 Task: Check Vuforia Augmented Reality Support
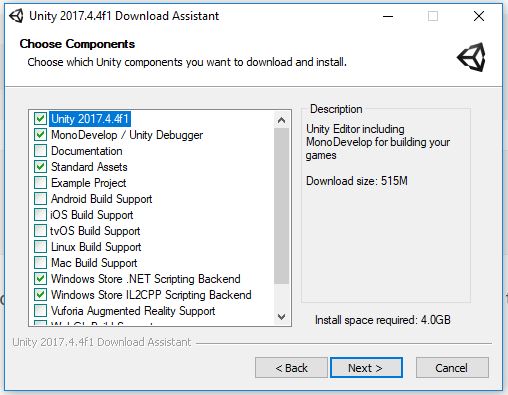40,311
